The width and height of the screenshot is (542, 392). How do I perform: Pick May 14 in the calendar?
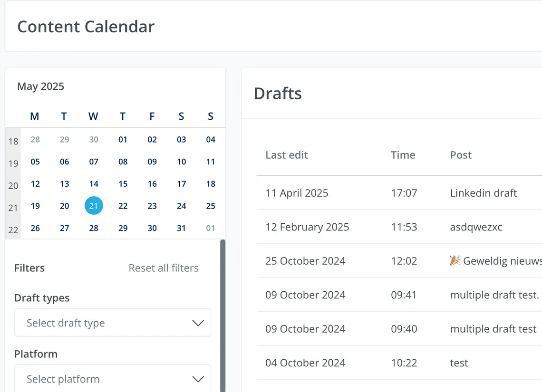(x=94, y=184)
